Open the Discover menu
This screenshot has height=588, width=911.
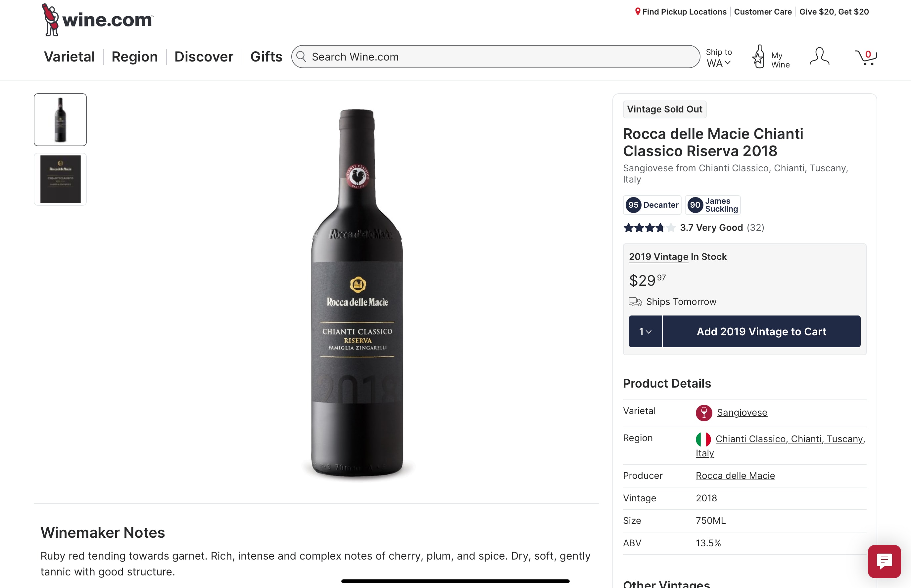tap(204, 57)
